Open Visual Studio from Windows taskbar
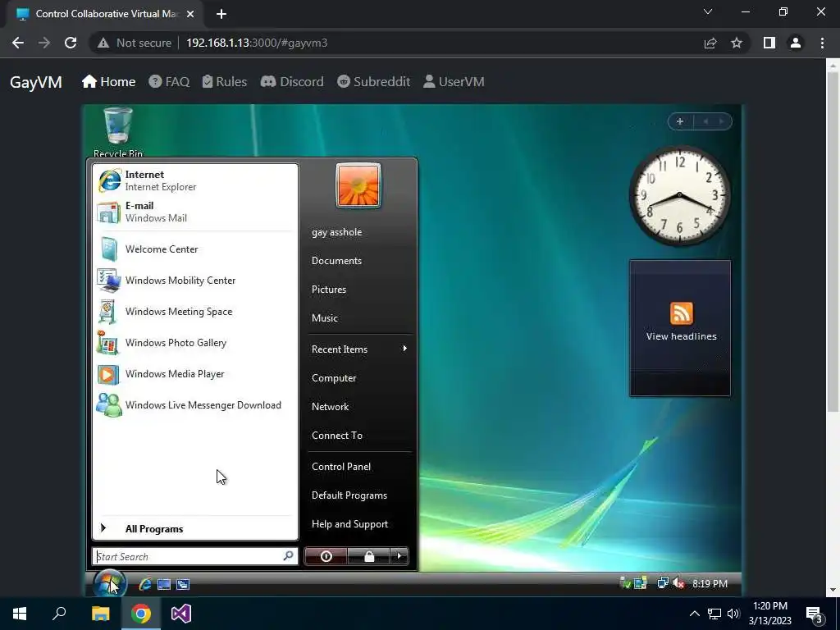Viewport: 840px width, 630px height. pyautogui.click(x=181, y=614)
